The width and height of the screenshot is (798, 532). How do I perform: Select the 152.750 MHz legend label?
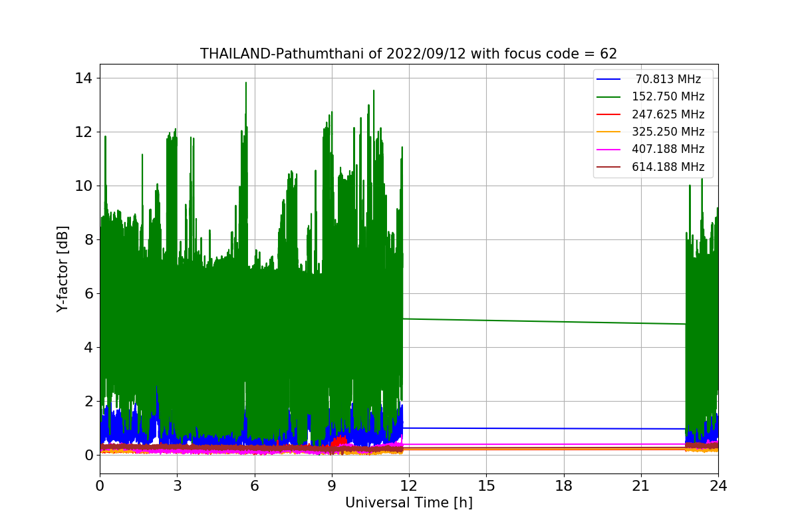668,96
